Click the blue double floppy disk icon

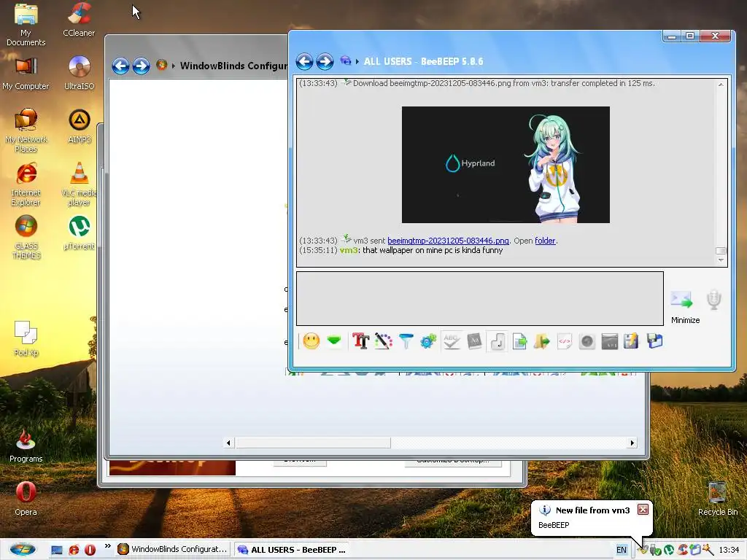tap(655, 341)
